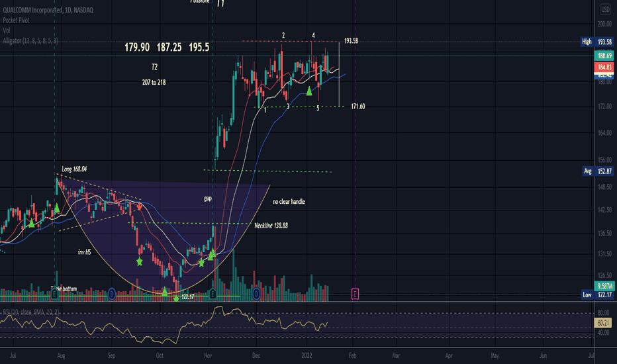Click the 'inv HS' annotation
Image resolution: width=617 pixels, height=364 pixels.
pyautogui.click(x=84, y=252)
